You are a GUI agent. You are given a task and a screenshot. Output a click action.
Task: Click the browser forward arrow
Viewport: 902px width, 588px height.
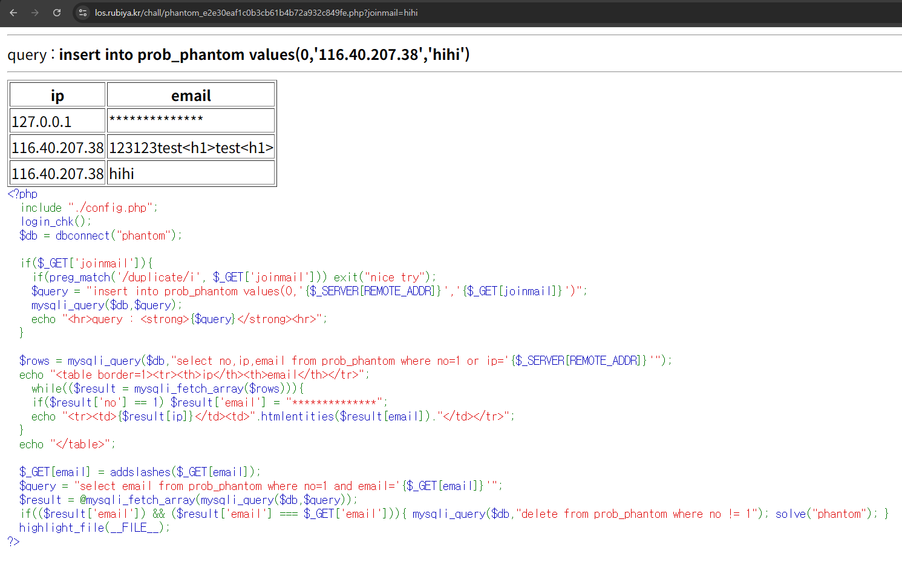pyautogui.click(x=35, y=13)
